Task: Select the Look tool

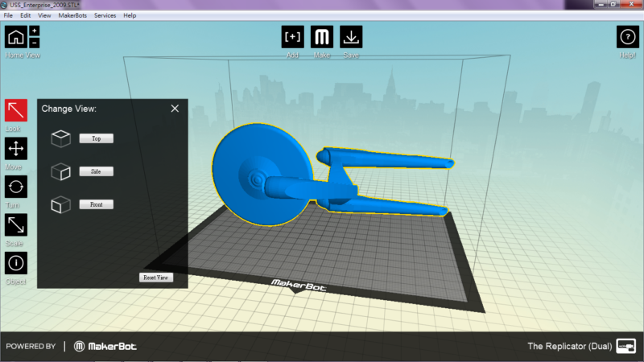Action: tap(16, 110)
